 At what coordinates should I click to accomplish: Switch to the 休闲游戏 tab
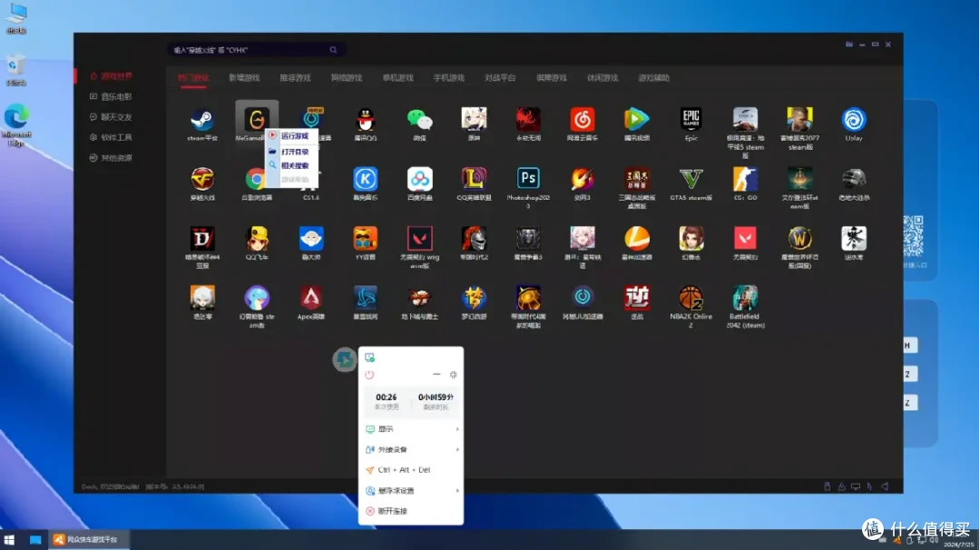(x=603, y=78)
